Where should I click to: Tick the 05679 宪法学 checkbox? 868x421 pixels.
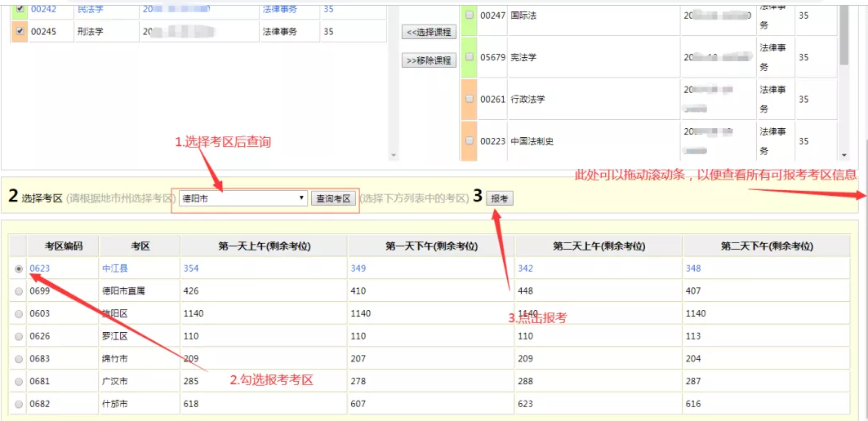(470, 57)
